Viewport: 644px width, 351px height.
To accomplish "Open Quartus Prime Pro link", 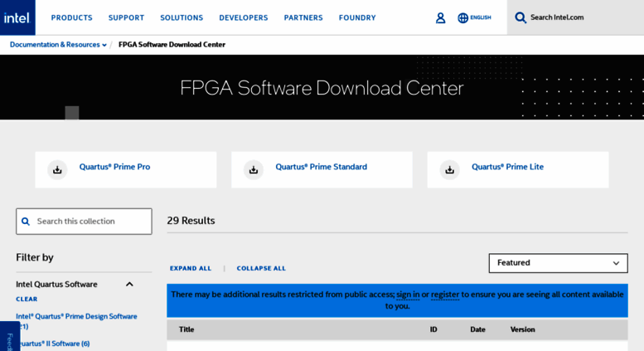I will [114, 167].
